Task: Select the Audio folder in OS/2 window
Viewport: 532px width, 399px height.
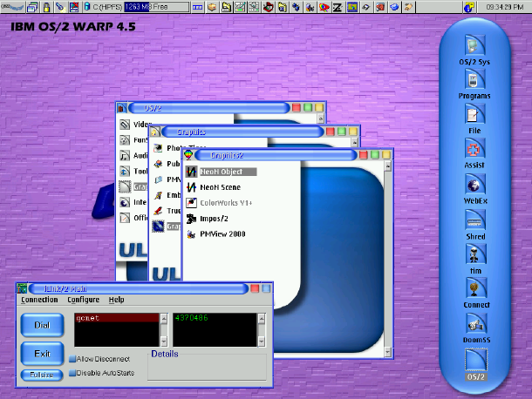Action: (x=133, y=156)
